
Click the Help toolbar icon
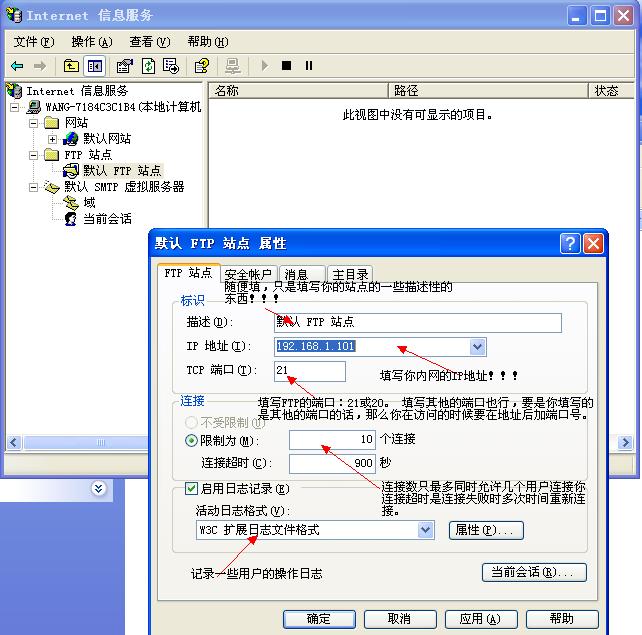[x=201, y=66]
